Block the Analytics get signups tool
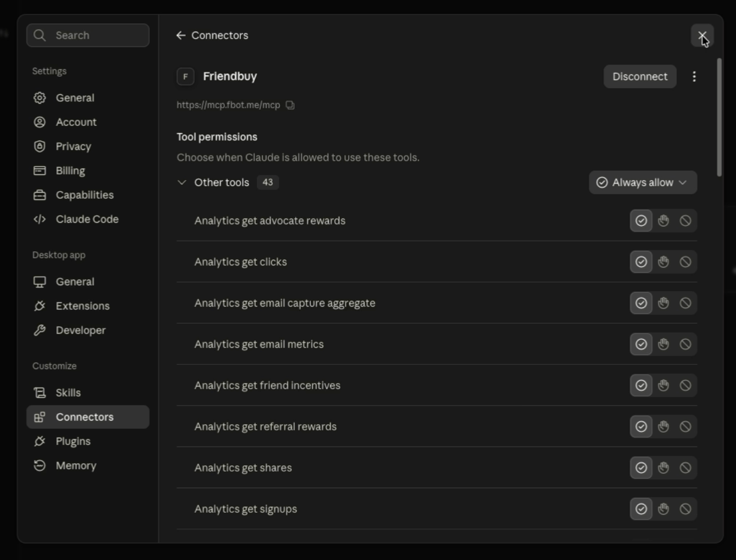736x560 pixels. (x=686, y=508)
